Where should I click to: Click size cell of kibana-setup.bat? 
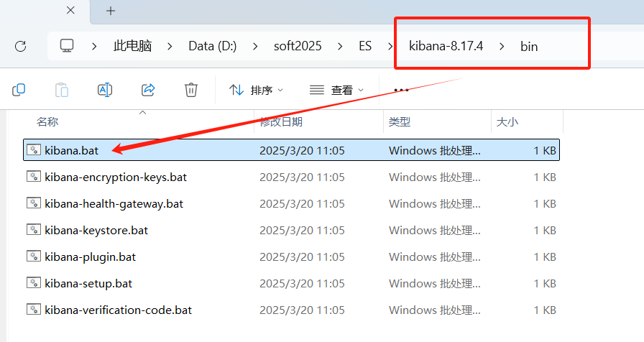tap(545, 283)
